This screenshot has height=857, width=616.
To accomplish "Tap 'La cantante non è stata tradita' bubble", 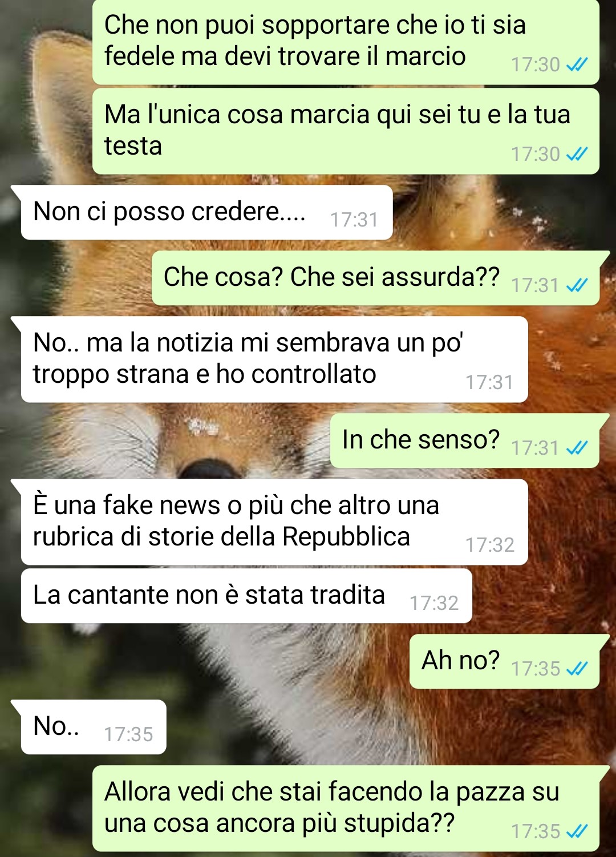I will tap(246, 596).
